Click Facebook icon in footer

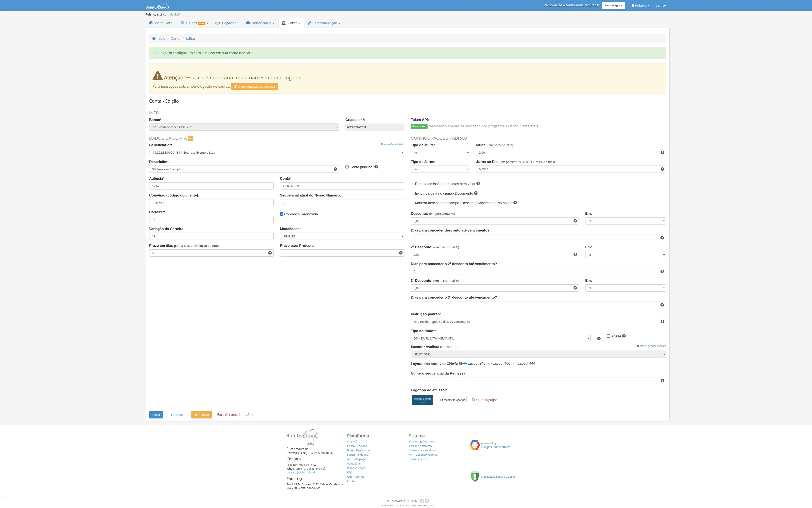click(x=422, y=501)
